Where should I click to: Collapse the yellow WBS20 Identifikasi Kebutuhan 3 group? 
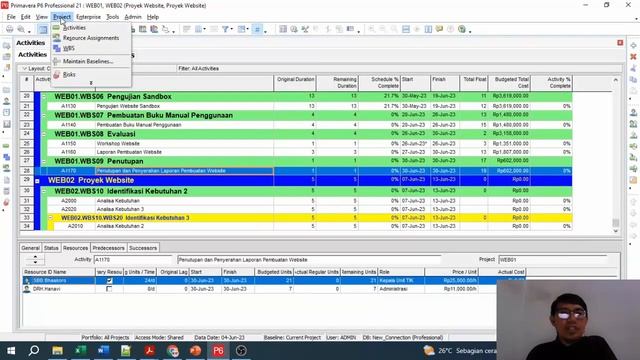click(x=50, y=218)
